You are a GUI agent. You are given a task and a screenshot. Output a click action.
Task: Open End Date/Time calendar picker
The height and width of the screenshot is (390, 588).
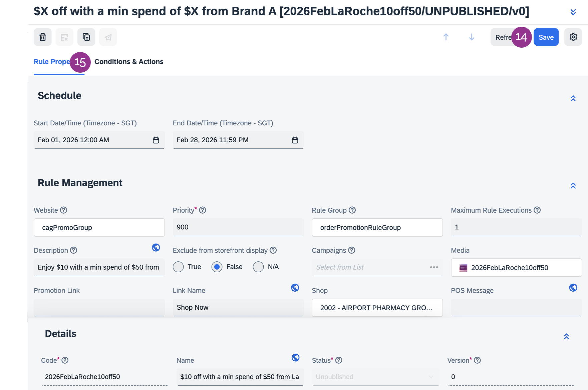coord(295,140)
